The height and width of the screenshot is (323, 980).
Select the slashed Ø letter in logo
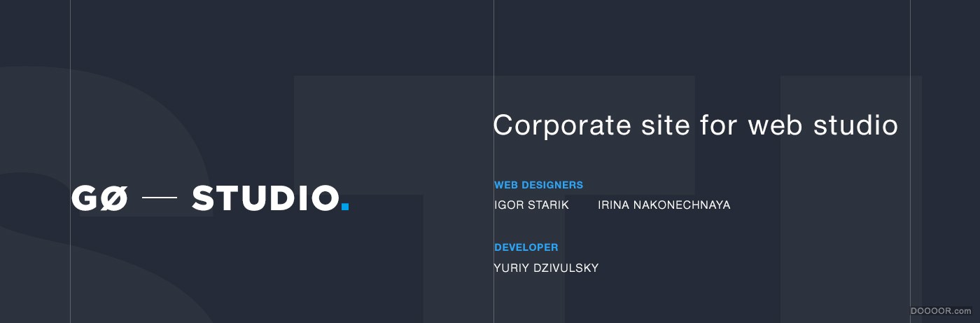point(115,199)
